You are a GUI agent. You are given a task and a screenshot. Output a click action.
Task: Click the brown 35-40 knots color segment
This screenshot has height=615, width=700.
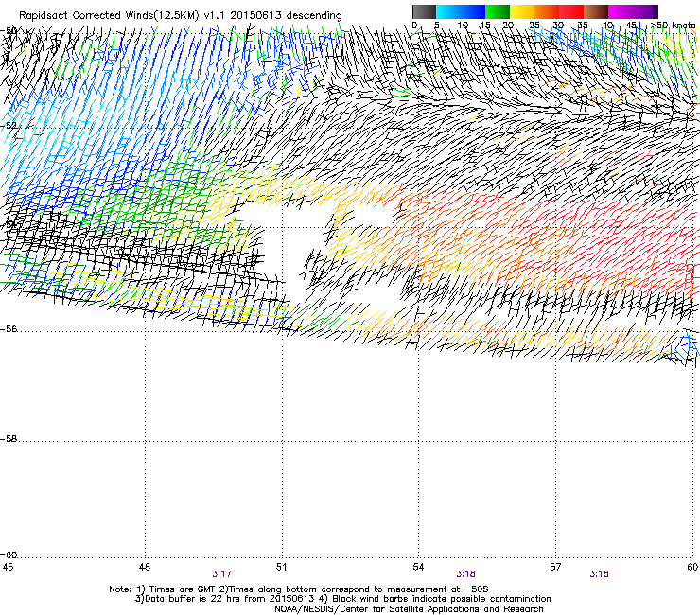point(596,11)
